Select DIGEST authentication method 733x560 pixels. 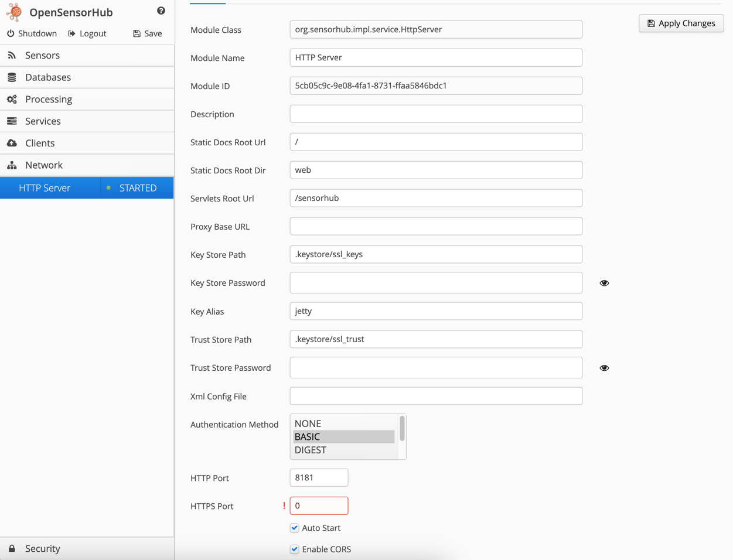311,450
